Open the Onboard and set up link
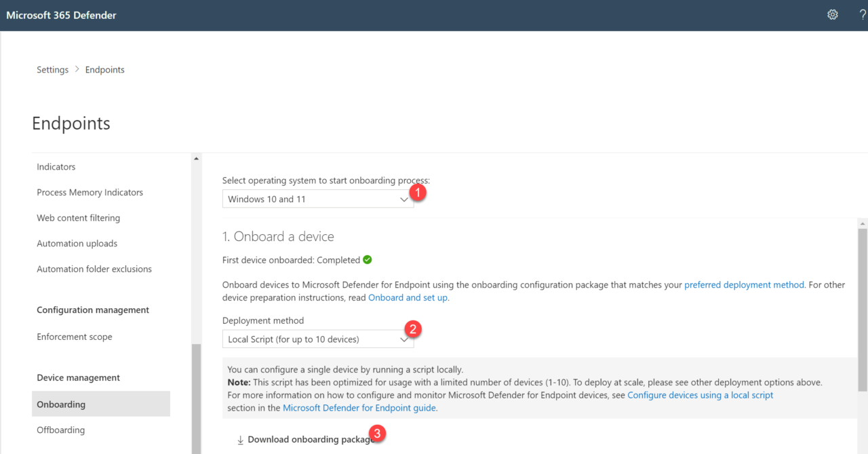The width and height of the screenshot is (868, 454). point(408,297)
